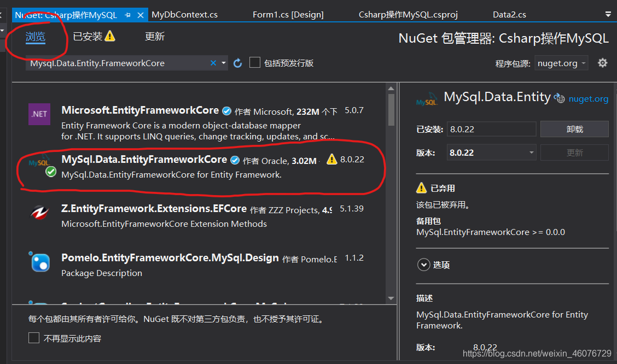Open the 版本 8.0.22 version dropdown
Screen dimensions: 617x364
click(491, 152)
